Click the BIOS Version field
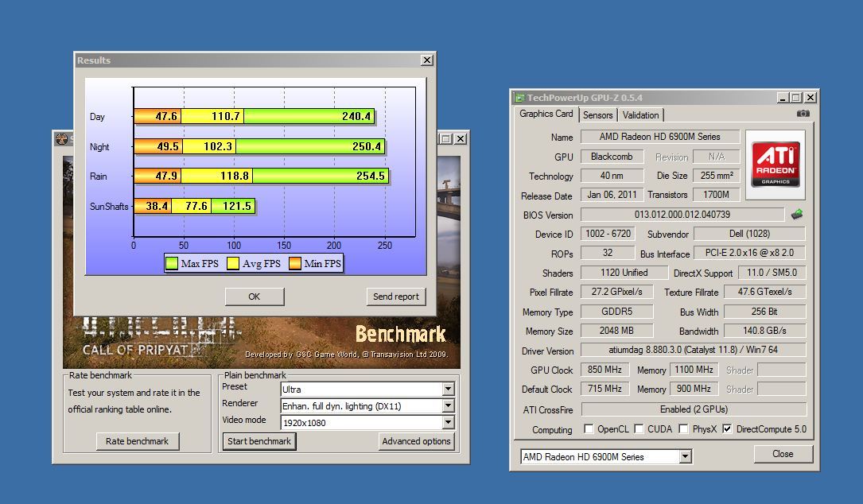 tap(682, 215)
